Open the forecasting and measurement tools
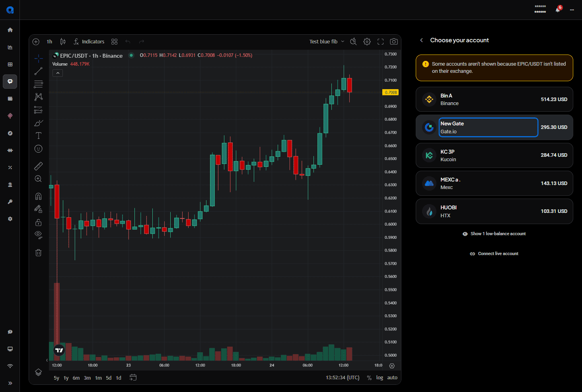The image size is (582, 392). (38, 110)
